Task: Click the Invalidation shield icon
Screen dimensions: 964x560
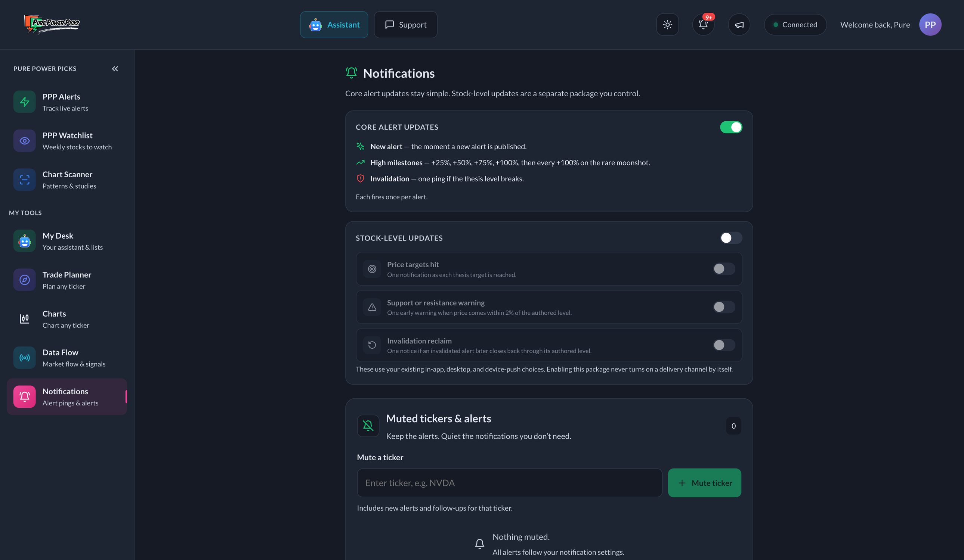Action: pos(360,178)
